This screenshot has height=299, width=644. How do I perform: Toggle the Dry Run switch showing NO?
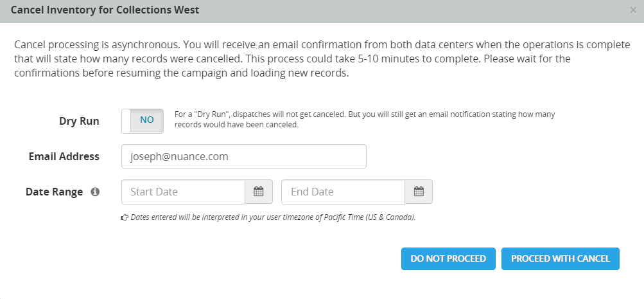coord(143,121)
